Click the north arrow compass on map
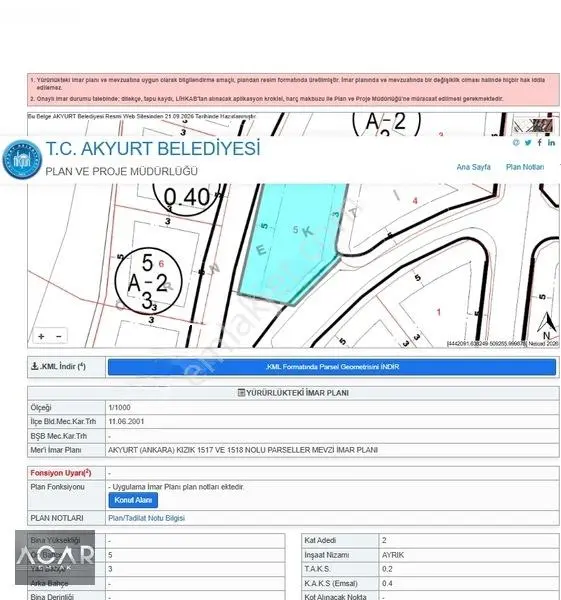This screenshot has width=561, height=600. click(x=547, y=325)
